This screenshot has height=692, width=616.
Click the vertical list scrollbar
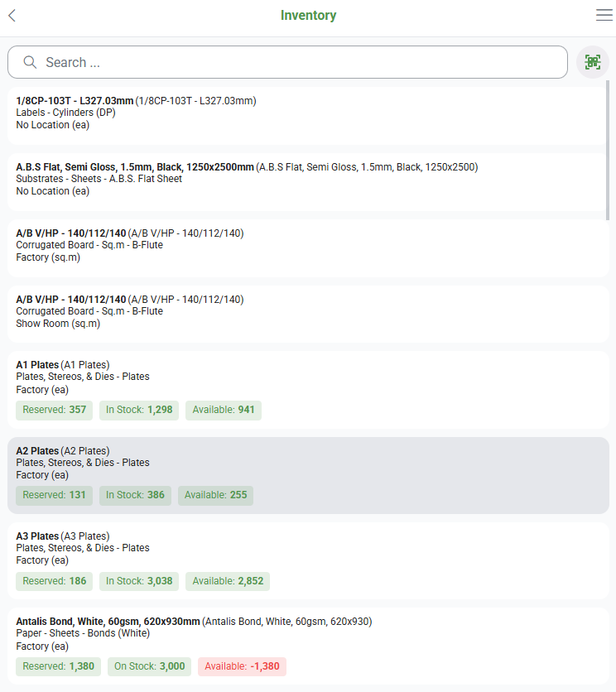coord(608,150)
